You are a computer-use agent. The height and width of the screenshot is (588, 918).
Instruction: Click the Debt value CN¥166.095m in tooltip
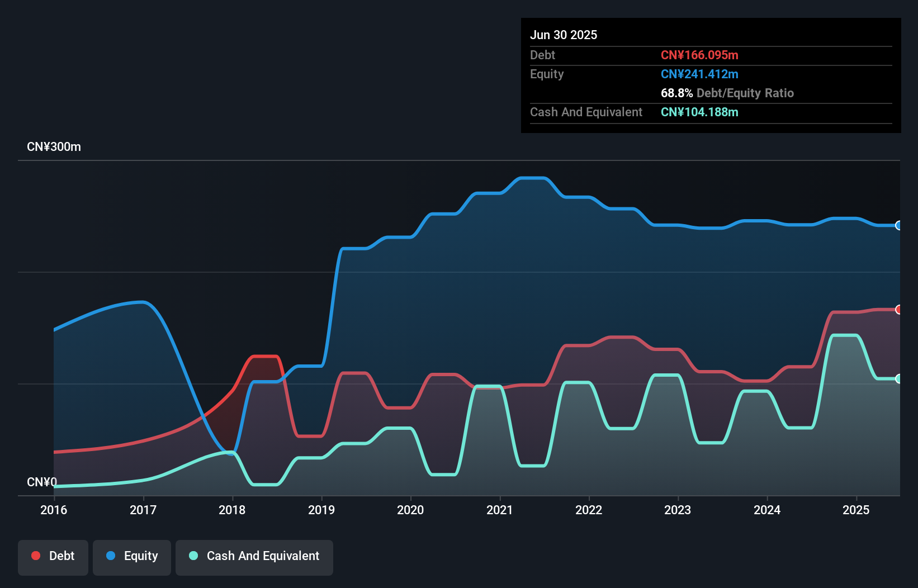(x=699, y=55)
